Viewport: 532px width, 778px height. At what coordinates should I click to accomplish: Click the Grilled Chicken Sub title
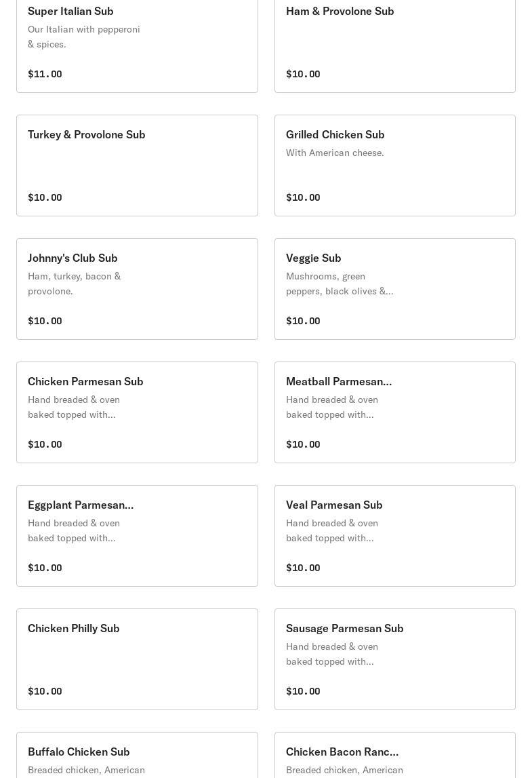pyautogui.click(x=335, y=135)
